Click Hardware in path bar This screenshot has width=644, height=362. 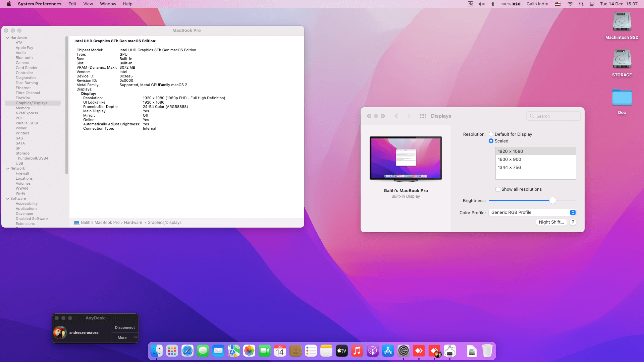coord(133,223)
